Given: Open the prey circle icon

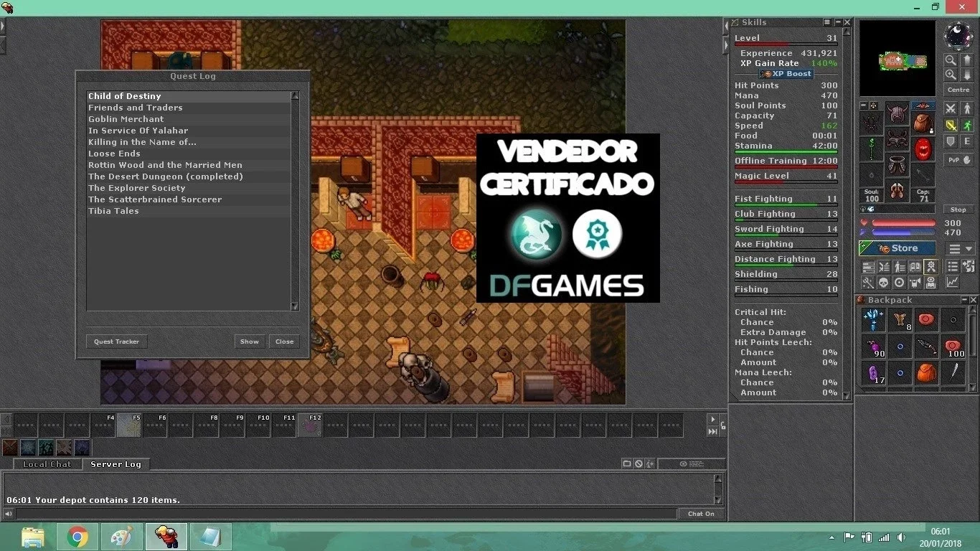Looking at the screenshot, I should (x=900, y=281).
